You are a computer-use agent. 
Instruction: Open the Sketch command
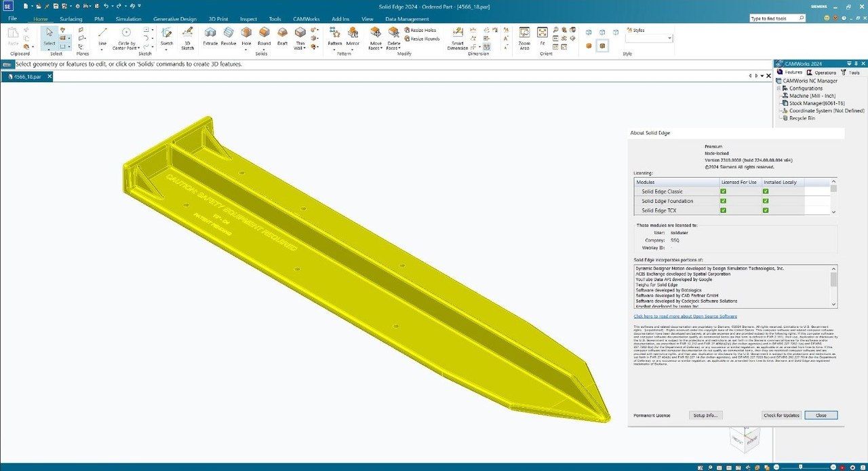[x=167, y=38]
